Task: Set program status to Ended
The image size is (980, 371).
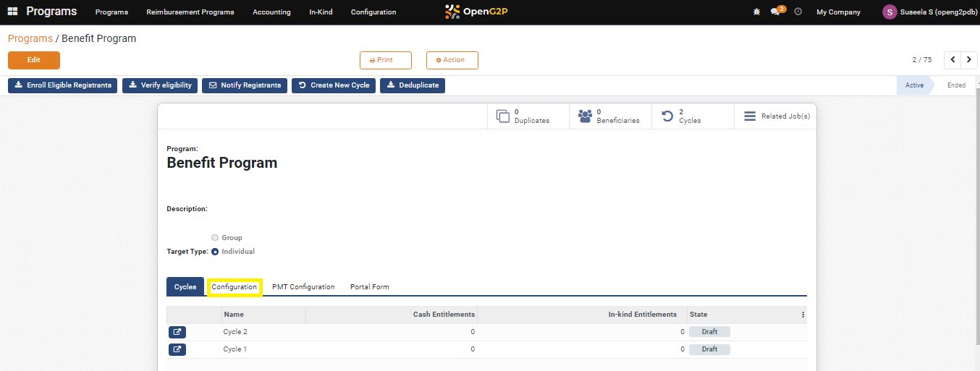Action: click(956, 85)
